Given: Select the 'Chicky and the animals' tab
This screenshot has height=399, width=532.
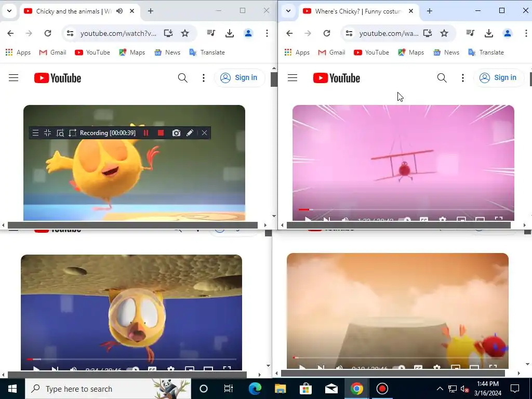Looking at the screenshot, I should pyautogui.click(x=73, y=11).
